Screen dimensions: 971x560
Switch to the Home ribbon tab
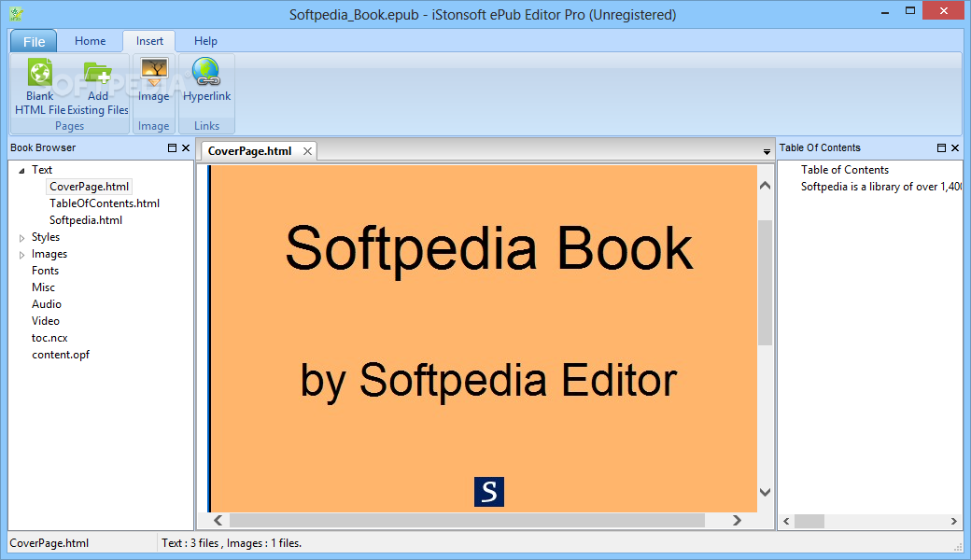pyautogui.click(x=91, y=41)
